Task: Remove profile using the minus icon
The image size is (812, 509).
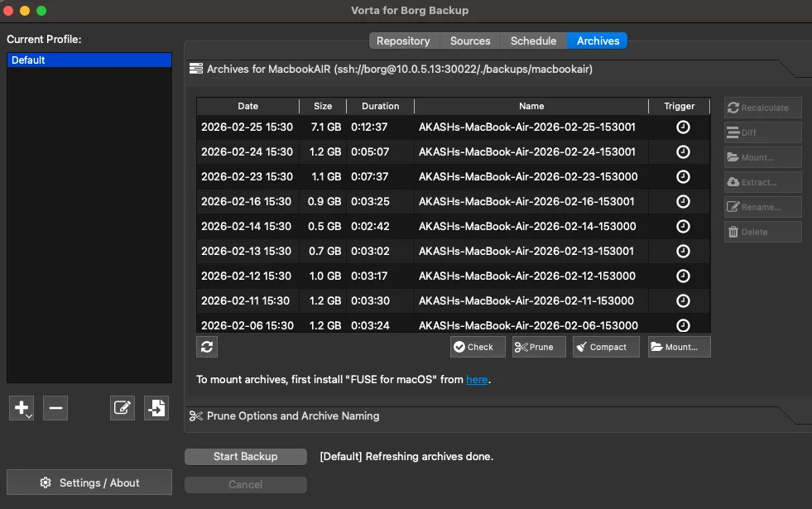Action: click(x=55, y=407)
